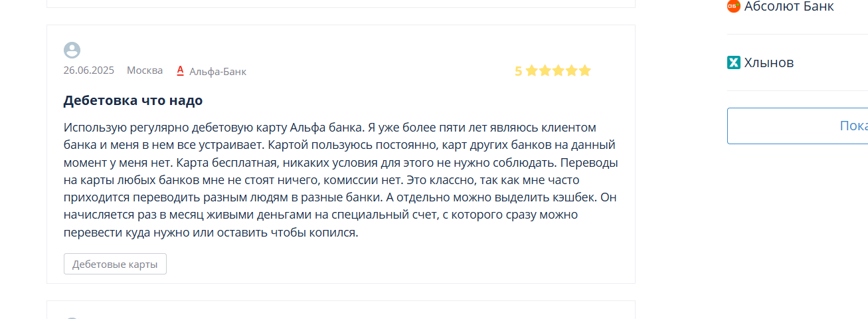Click the first star in the rating

point(531,70)
